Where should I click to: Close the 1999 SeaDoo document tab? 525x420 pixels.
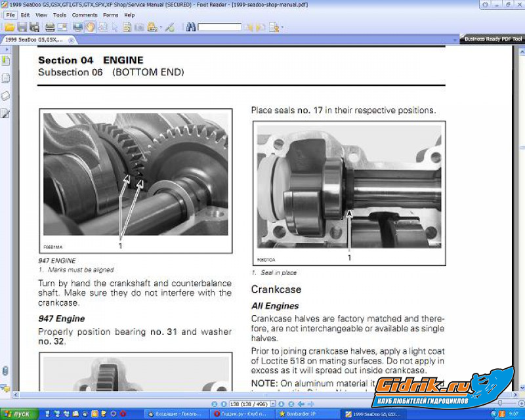pyautogui.click(x=70, y=39)
